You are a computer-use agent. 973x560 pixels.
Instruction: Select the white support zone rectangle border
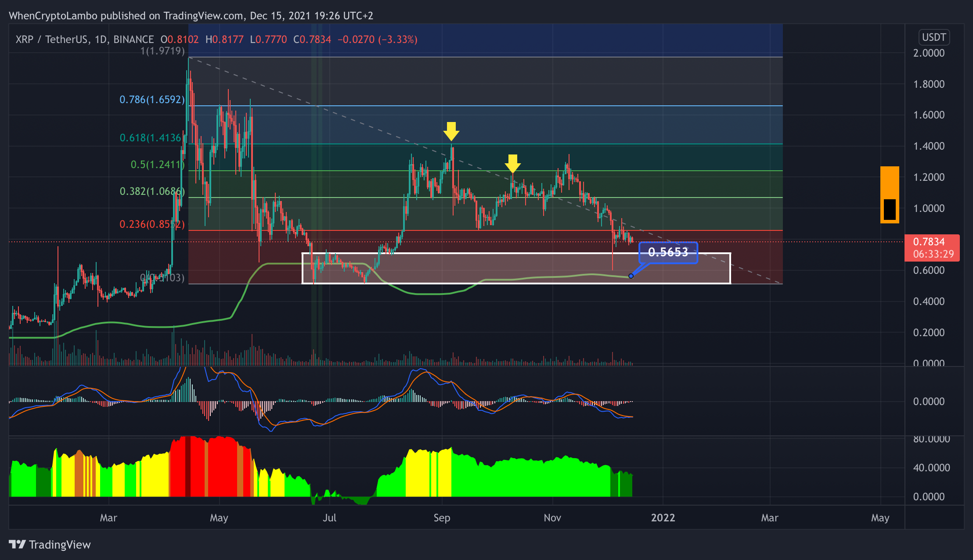tap(516, 268)
